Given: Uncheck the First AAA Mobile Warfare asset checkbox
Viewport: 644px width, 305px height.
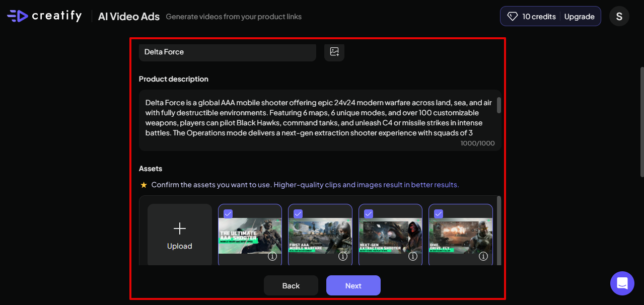Looking at the screenshot, I should point(298,214).
